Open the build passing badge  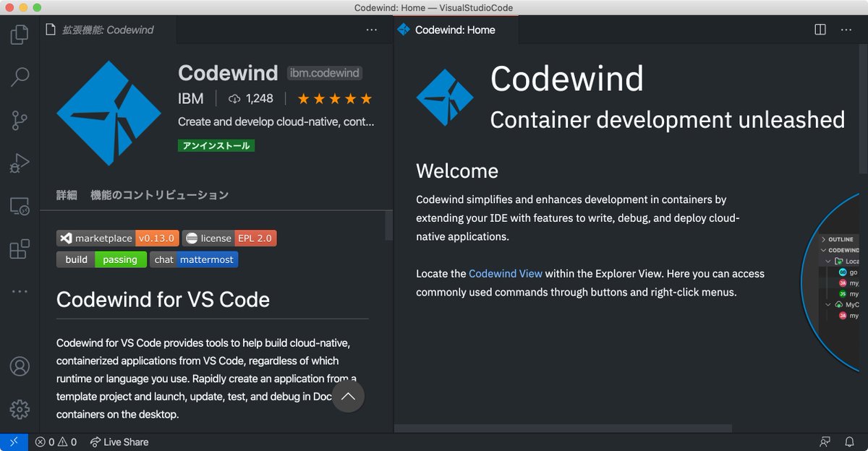pyautogui.click(x=101, y=259)
